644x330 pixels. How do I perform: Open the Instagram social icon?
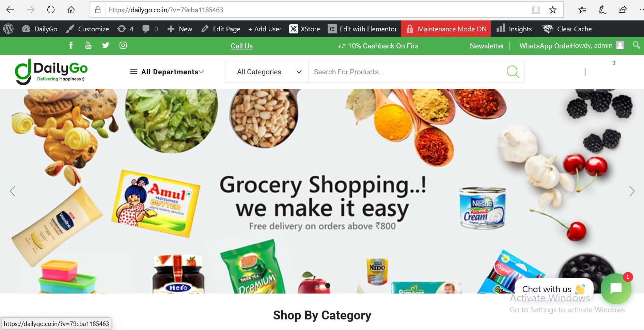(x=123, y=45)
